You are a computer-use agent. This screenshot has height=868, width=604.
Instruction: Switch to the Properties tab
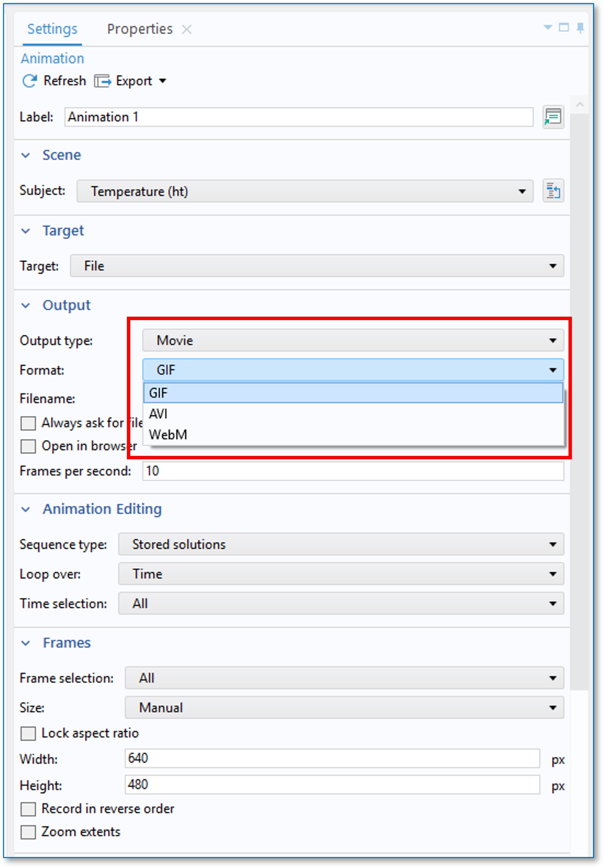point(140,30)
